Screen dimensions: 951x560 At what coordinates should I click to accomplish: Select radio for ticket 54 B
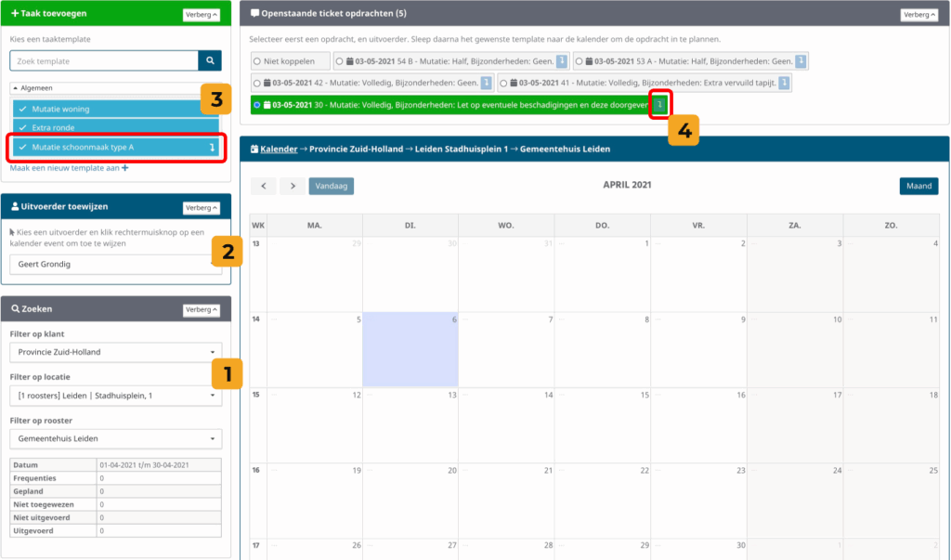click(x=340, y=61)
